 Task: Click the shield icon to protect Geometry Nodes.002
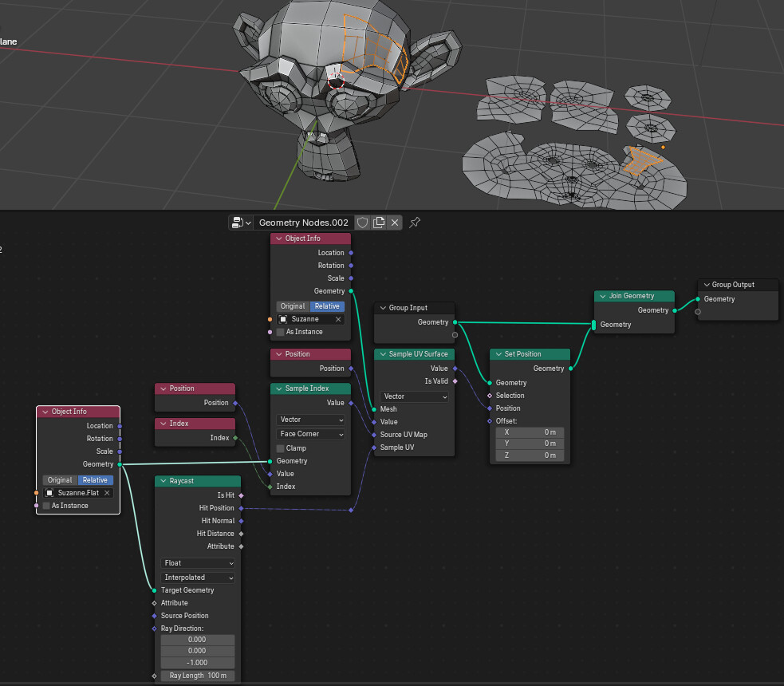[x=363, y=223]
